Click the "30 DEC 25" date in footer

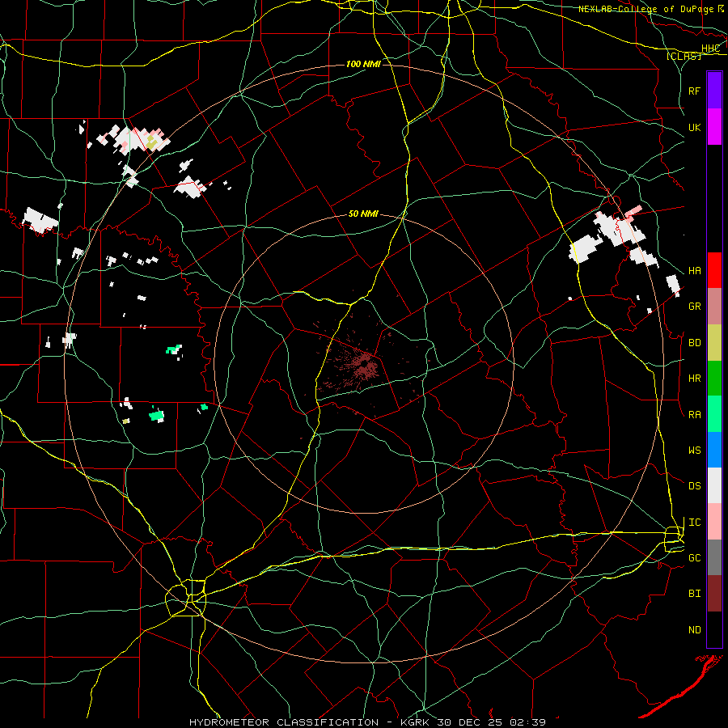pos(470,722)
